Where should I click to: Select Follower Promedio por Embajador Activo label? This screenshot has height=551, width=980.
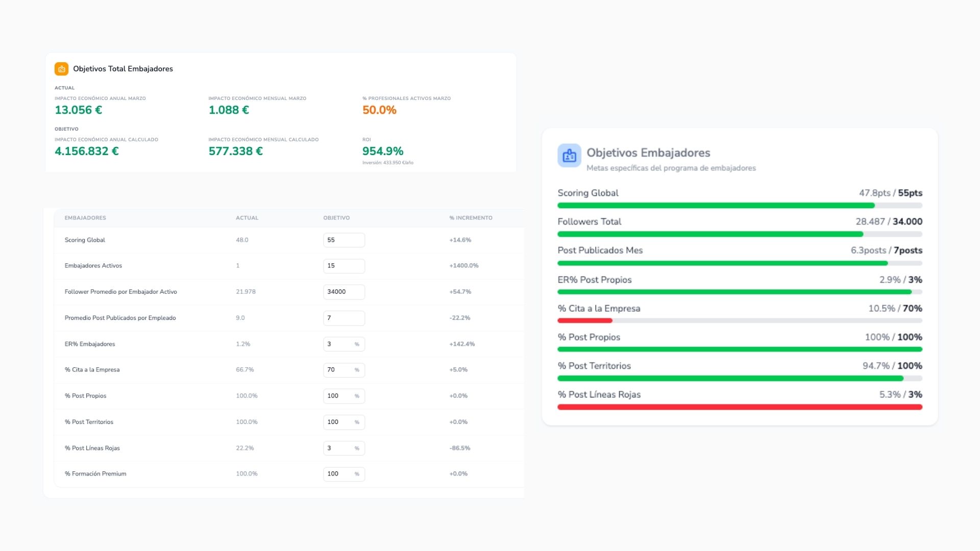121,292
